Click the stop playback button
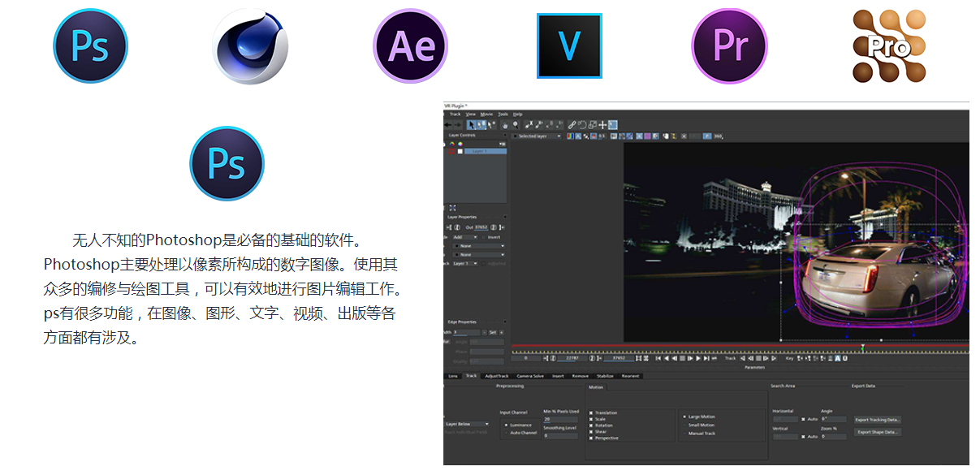Viewport: 980px width, 475px height. coord(682,358)
